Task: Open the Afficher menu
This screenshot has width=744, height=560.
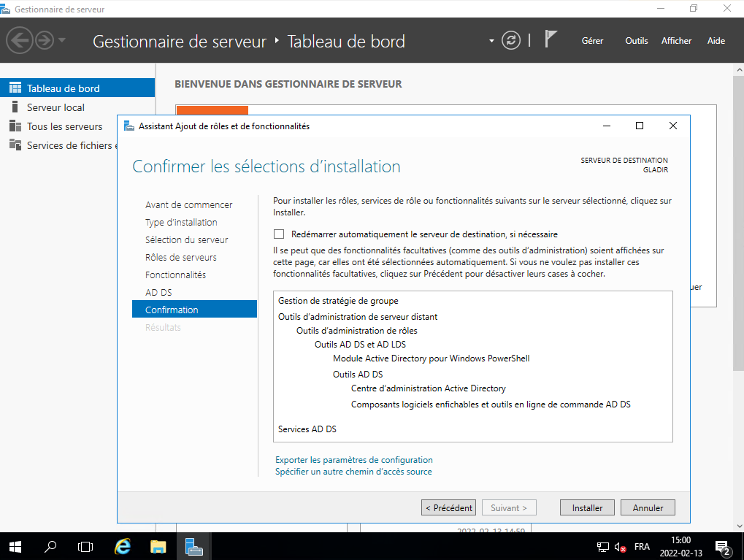Action: [x=676, y=41]
